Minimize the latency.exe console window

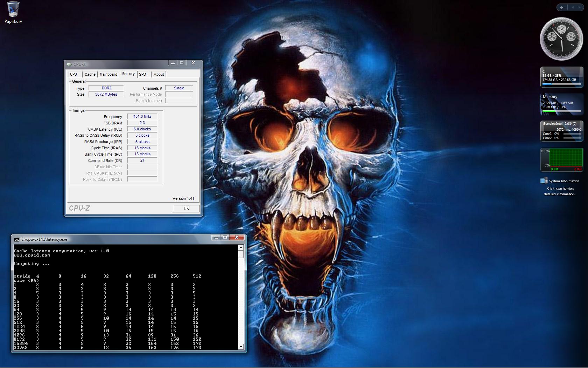click(x=216, y=238)
